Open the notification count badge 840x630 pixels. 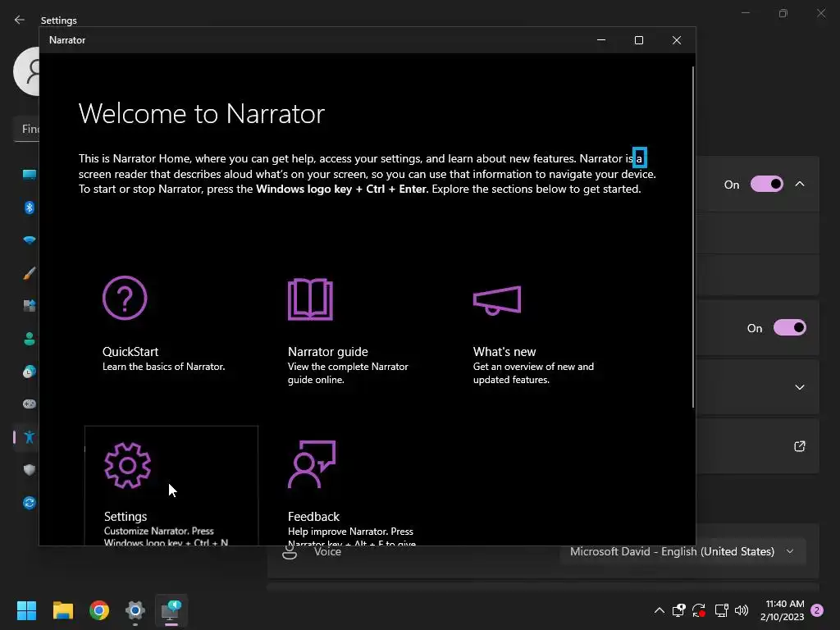(x=817, y=610)
